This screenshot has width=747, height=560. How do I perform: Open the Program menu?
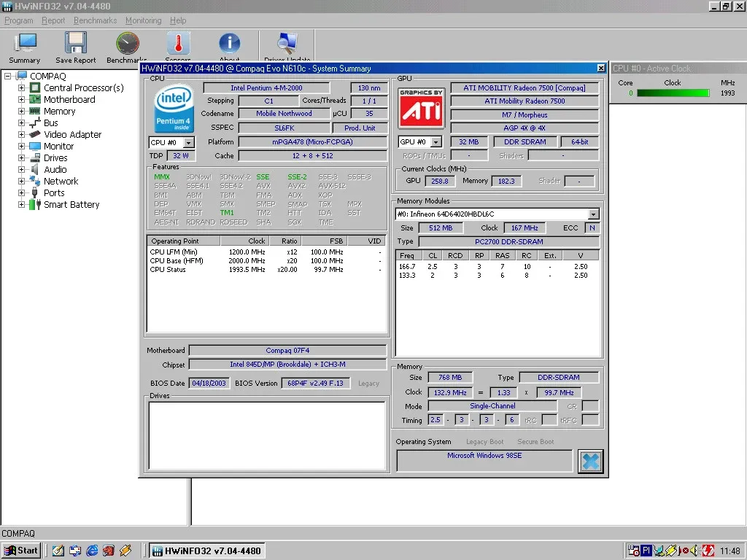click(19, 20)
